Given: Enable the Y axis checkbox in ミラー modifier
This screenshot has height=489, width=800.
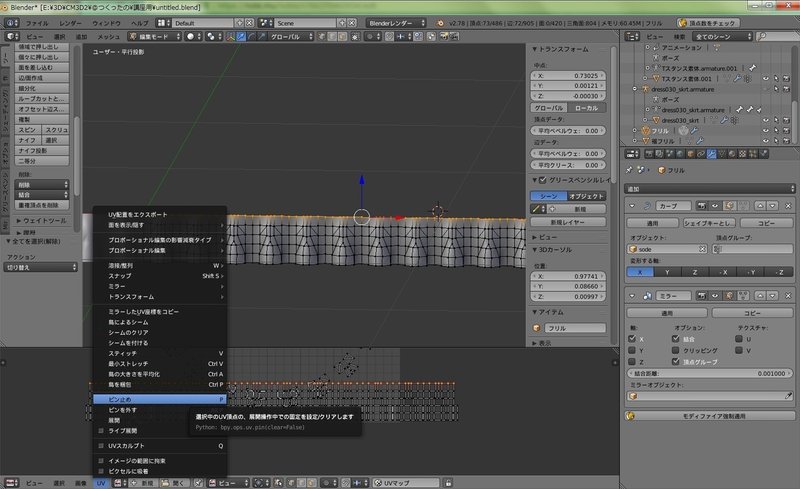Looking at the screenshot, I should tap(634, 351).
